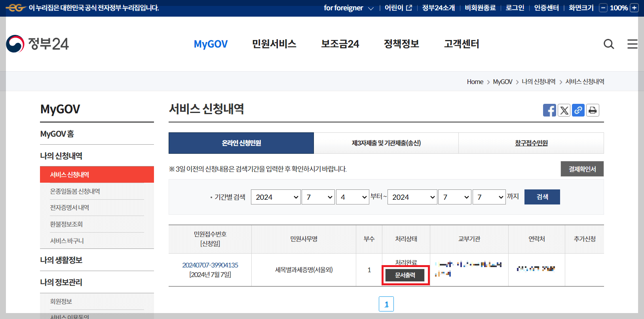Click 비회원종료 in top bar
Screen dimensions: 644x319
coord(480,8)
